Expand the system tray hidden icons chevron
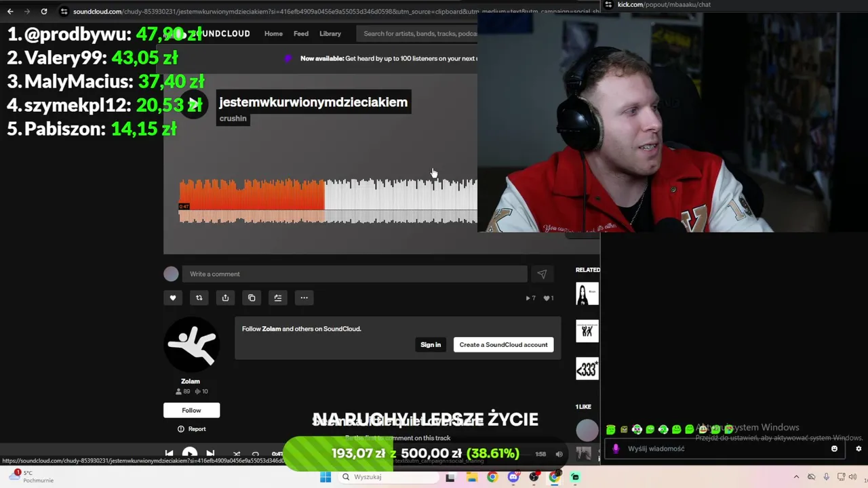 796,477
